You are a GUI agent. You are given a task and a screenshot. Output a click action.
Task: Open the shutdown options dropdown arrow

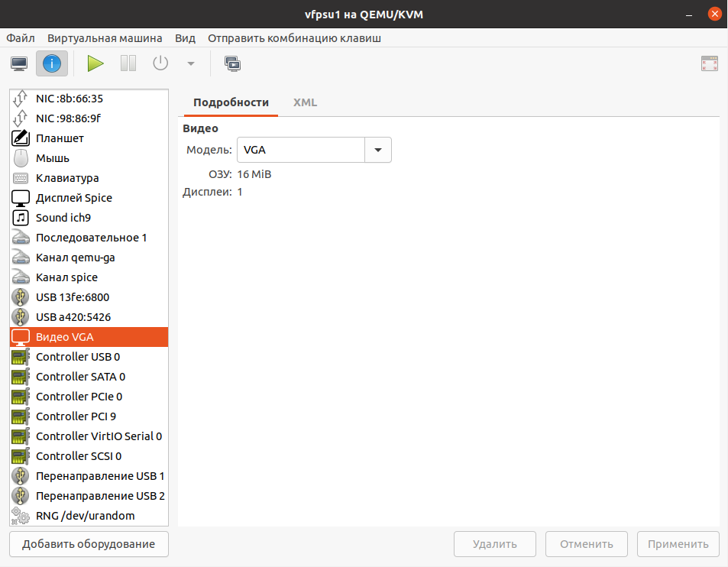click(x=191, y=63)
